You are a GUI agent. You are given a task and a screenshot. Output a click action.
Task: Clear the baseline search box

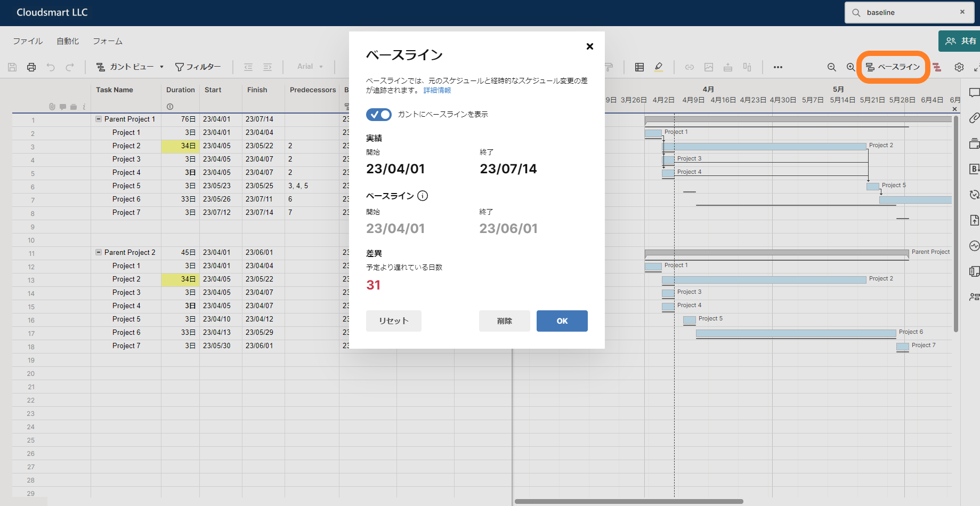962,12
